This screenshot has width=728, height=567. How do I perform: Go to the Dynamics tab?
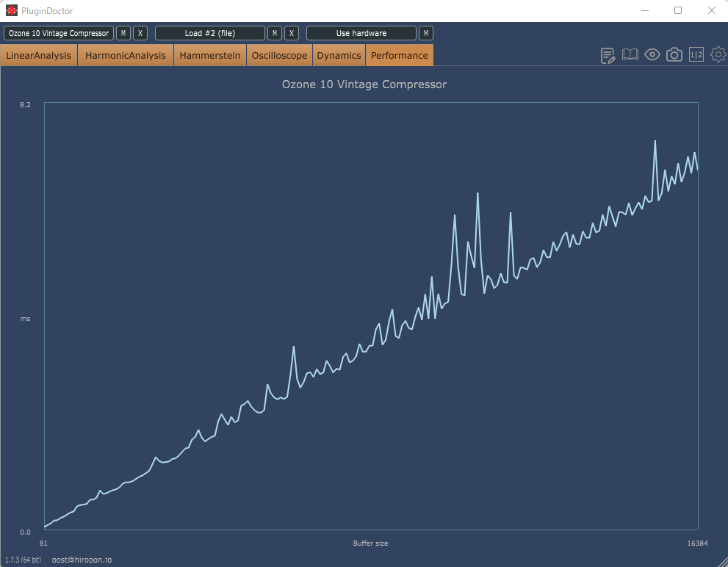pyautogui.click(x=339, y=55)
